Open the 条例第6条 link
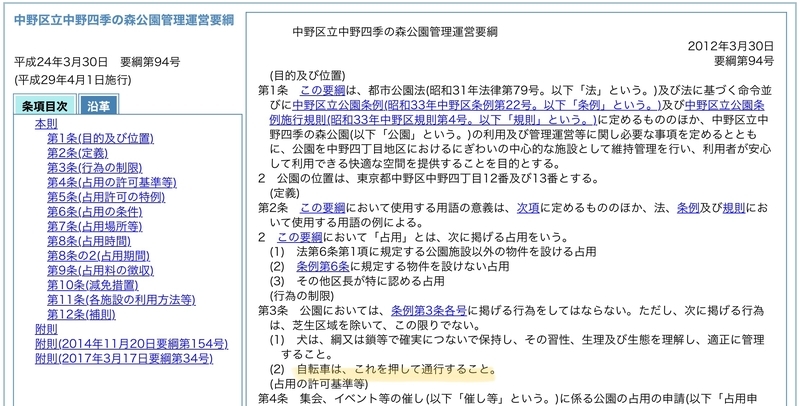 (x=323, y=266)
